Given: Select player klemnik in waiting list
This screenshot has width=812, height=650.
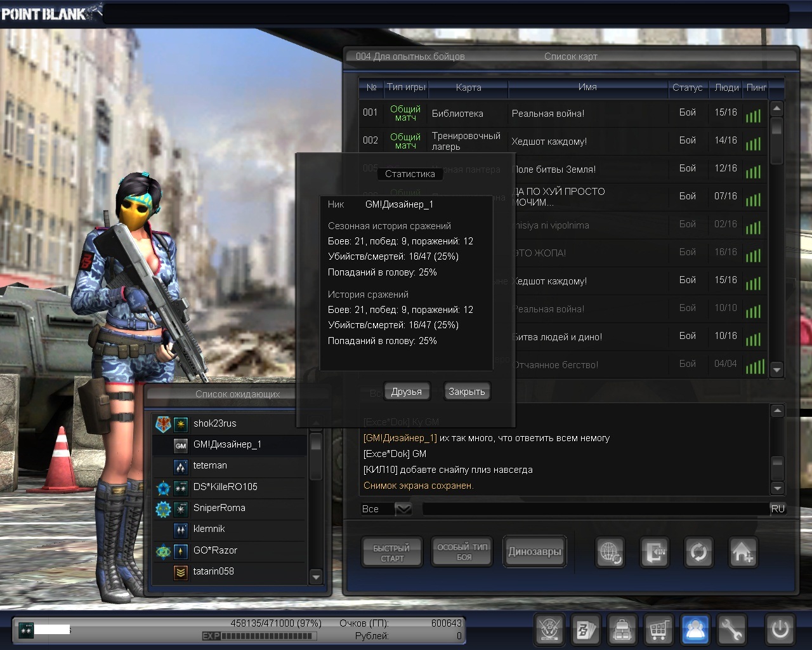Looking at the screenshot, I should coord(230,529).
